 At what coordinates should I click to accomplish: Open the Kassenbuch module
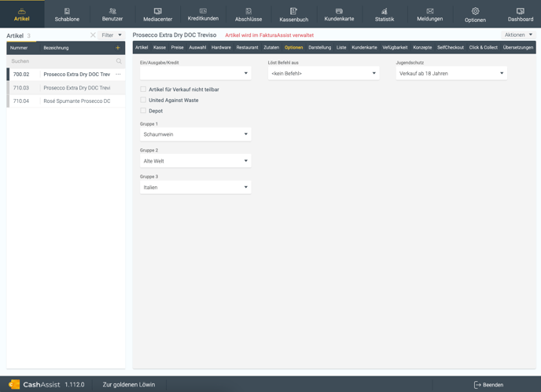tap(293, 14)
